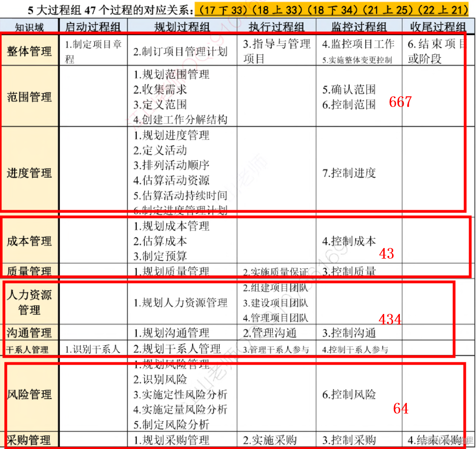This screenshot has height=449, width=476.
Task: Select the 成本管理 row label
Action: pyautogui.click(x=29, y=241)
